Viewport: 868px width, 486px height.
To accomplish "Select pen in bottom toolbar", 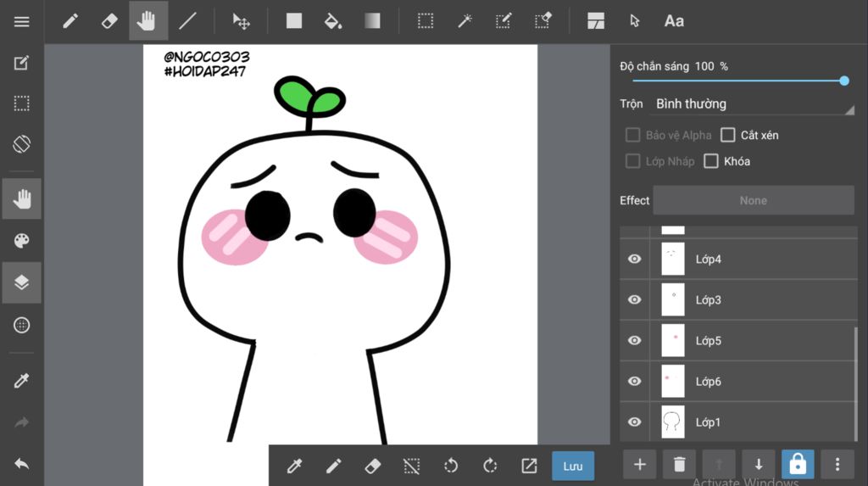I will tap(333, 466).
